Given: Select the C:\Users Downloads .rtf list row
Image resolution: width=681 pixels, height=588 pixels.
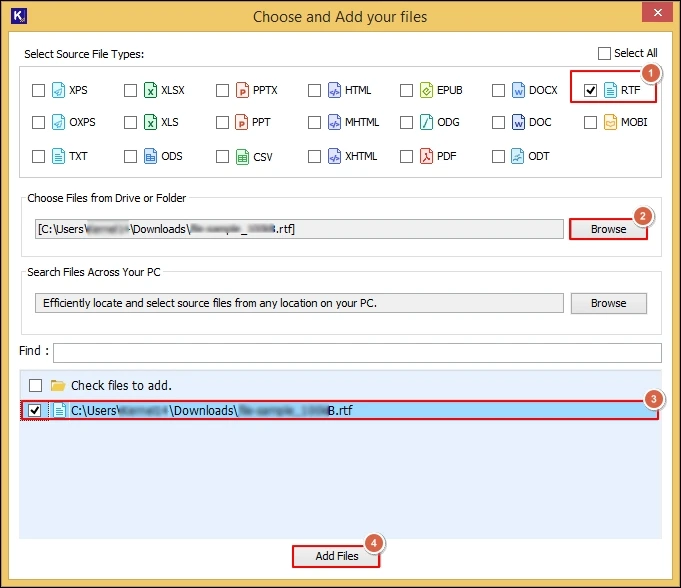Looking at the screenshot, I should click(x=340, y=410).
